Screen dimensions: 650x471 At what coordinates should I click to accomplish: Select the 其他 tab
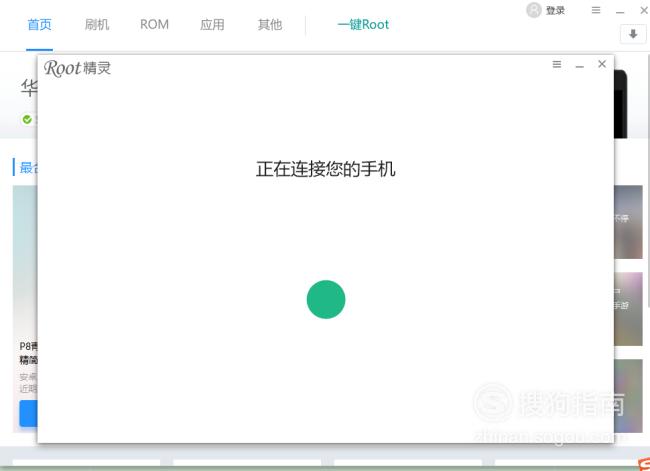pos(270,24)
